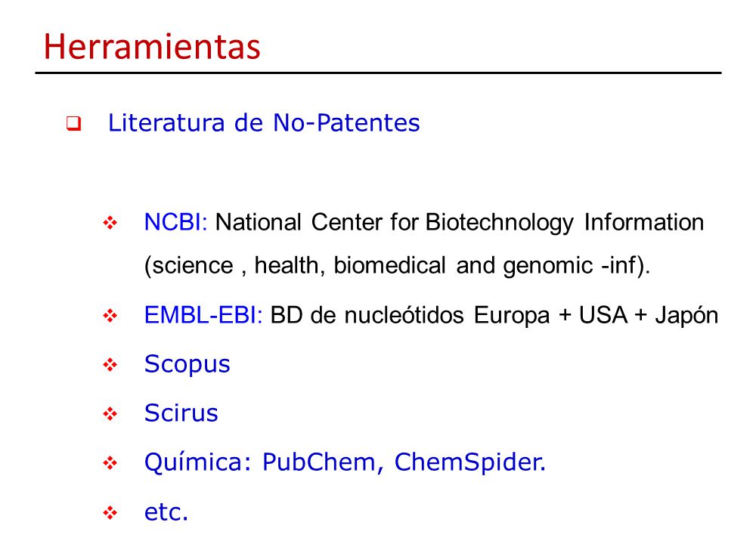Click the science, health, biomedical line
This screenshot has width=756, height=544.
pos(398,266)
